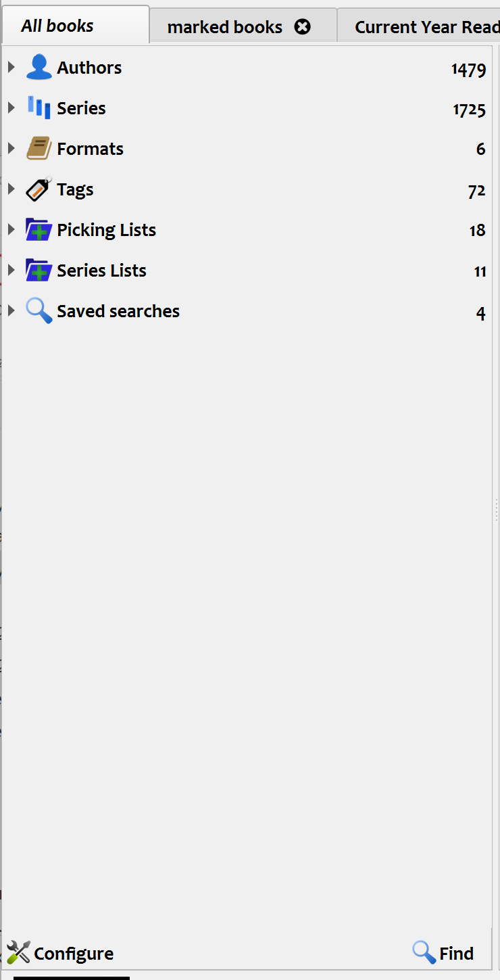Expand the Series category arrow
This screenshot has height=980, width=500.
click(x=11, y=108)
